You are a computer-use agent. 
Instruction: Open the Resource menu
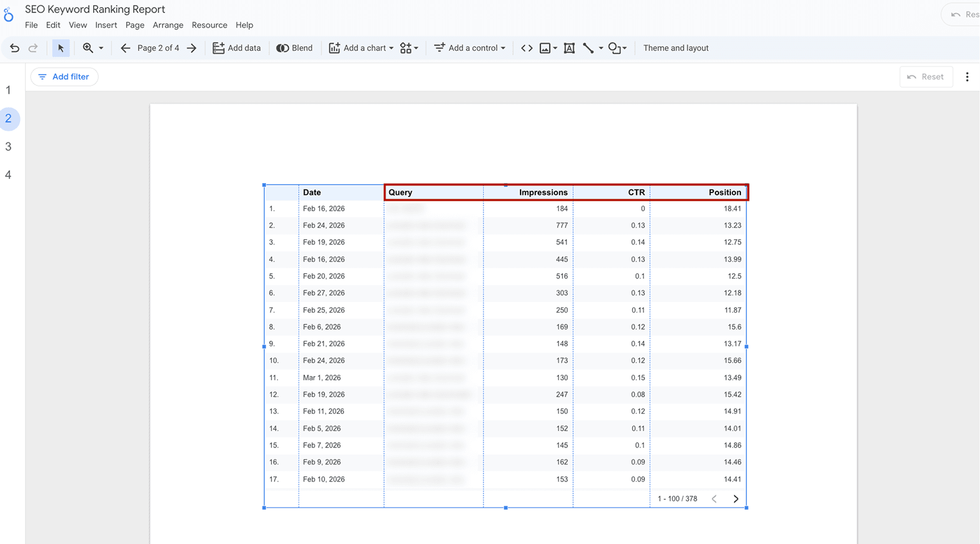pos(209,25)
